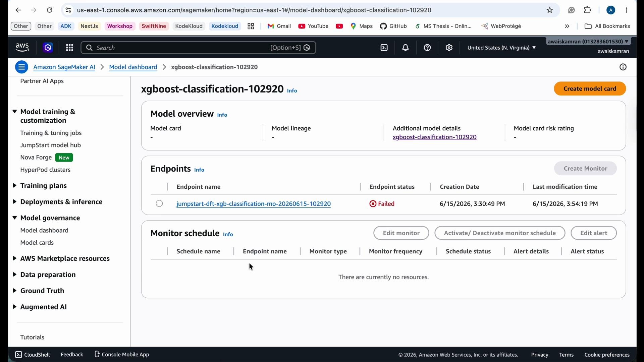
Task: Open Cookie preferences in footer
Action: [607, 355]
